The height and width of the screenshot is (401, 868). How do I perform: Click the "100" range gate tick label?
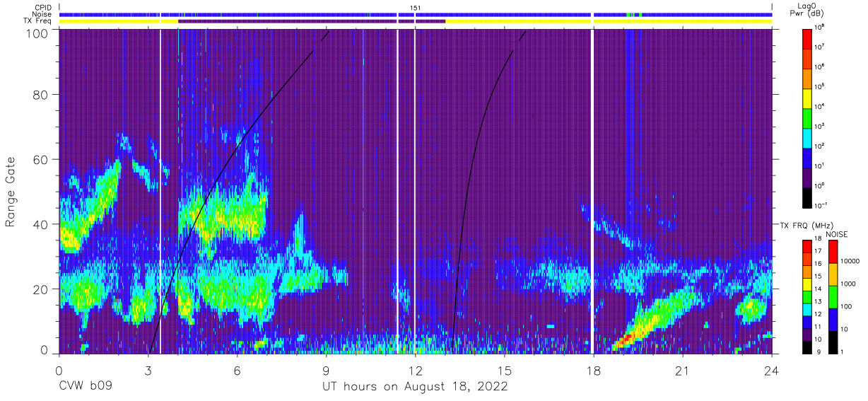click(x=37, y=33)
